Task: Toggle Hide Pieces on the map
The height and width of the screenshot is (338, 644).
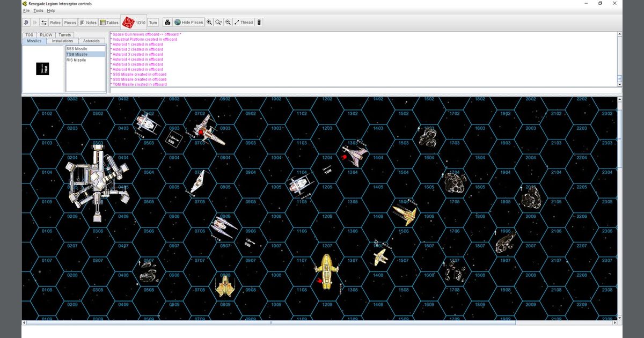Action: click(188, 23)
